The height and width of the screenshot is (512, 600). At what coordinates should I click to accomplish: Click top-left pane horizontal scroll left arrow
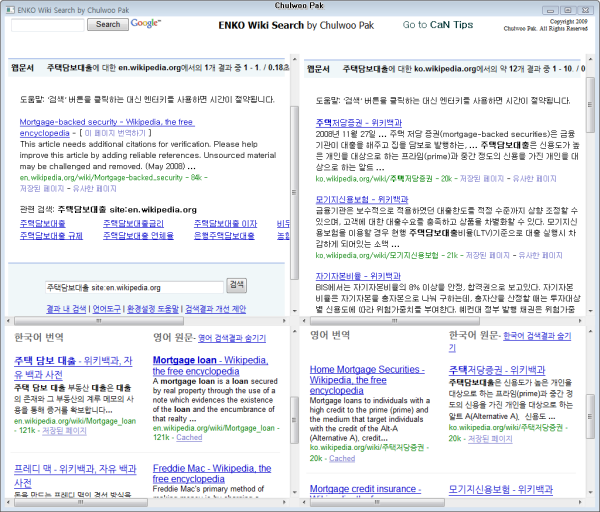tap(10, 321)
